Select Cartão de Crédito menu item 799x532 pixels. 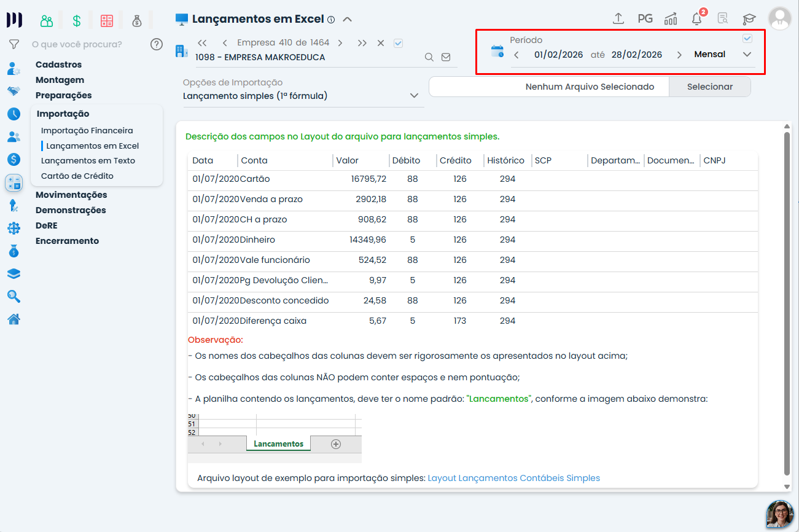pyautogui.click(x=77, y=176)
